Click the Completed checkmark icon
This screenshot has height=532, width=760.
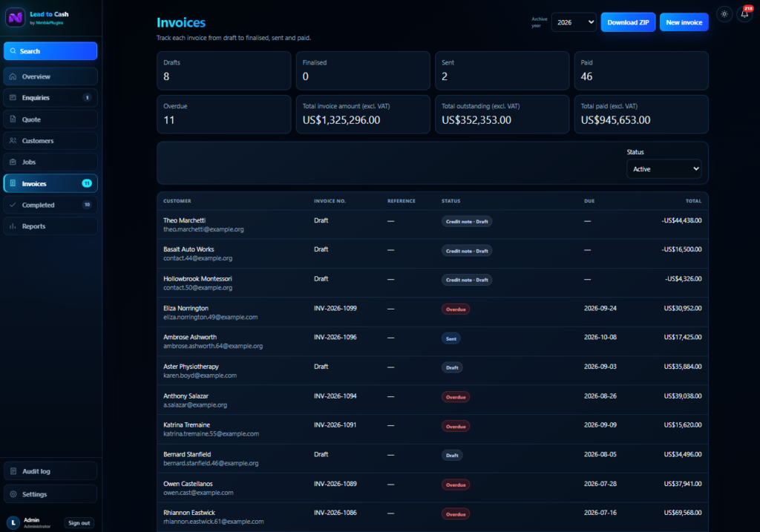(13, 205)
